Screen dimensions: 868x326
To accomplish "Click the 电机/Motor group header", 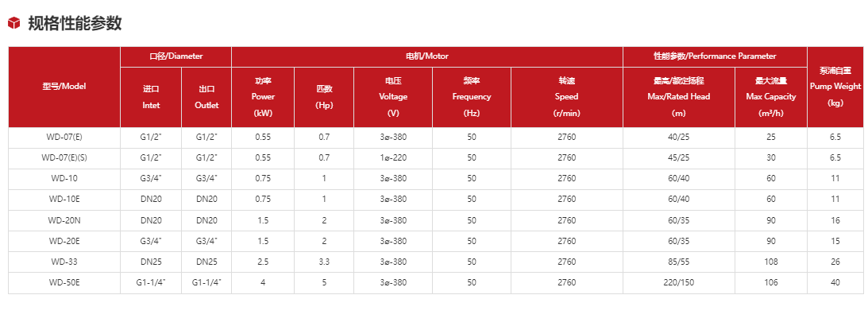I will 426,56.
